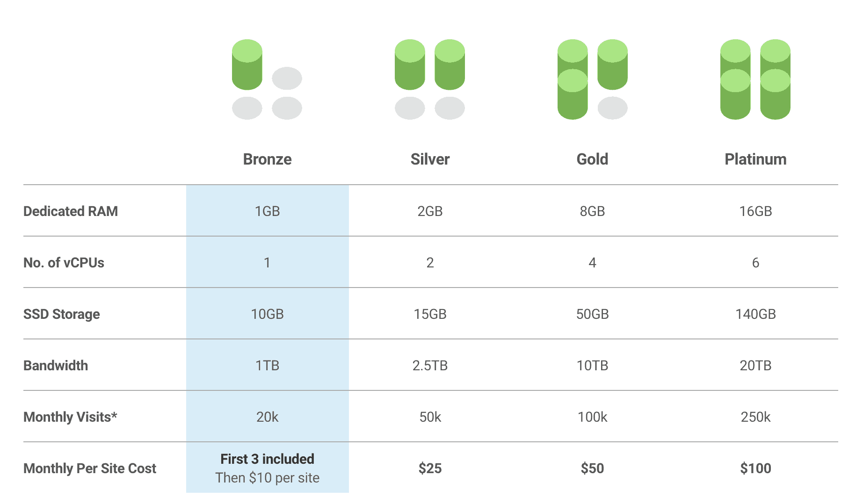
Task: Click the No. of vCPUs row label
Action: coord(64,263)
